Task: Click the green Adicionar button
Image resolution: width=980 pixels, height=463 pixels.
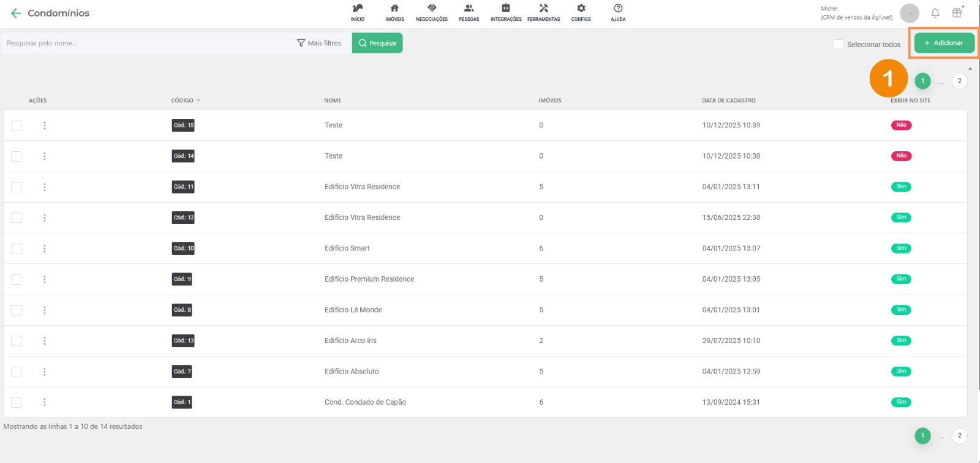Action: pos(944,43)
